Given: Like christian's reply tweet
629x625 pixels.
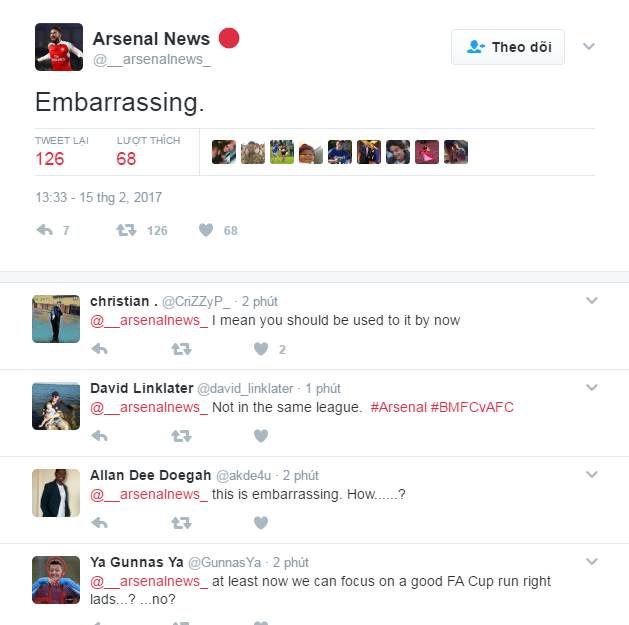Looking at the screenshot, I should (x=261, y=349).
